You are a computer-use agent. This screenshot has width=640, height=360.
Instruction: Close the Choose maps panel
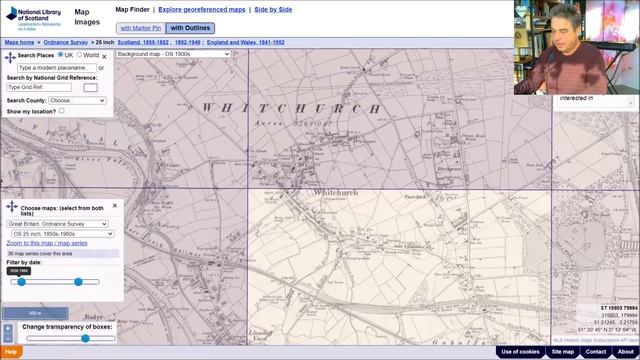pyautogui.click(x=115, y=206)
